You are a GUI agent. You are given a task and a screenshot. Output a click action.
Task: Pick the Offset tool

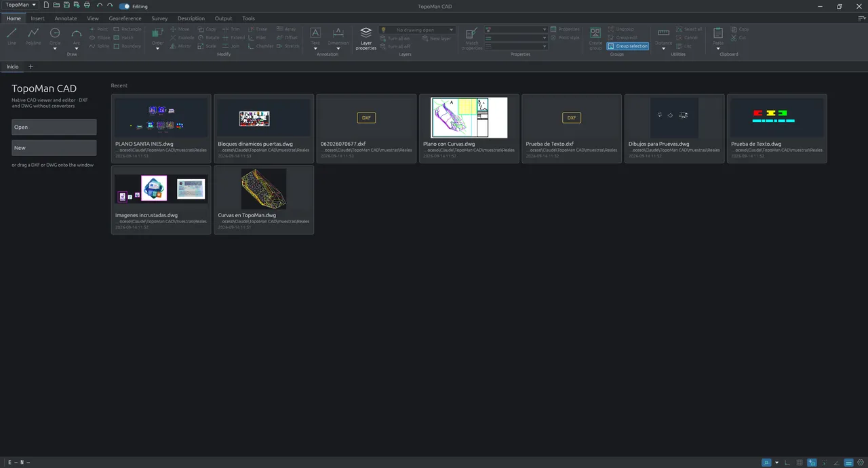(288, 38)
